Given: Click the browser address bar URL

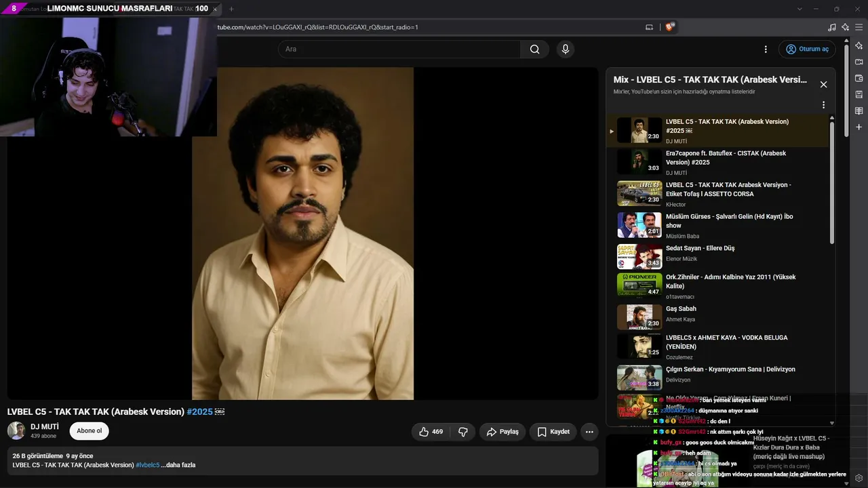Looking at the screenshot, I should tap(317, 27).
